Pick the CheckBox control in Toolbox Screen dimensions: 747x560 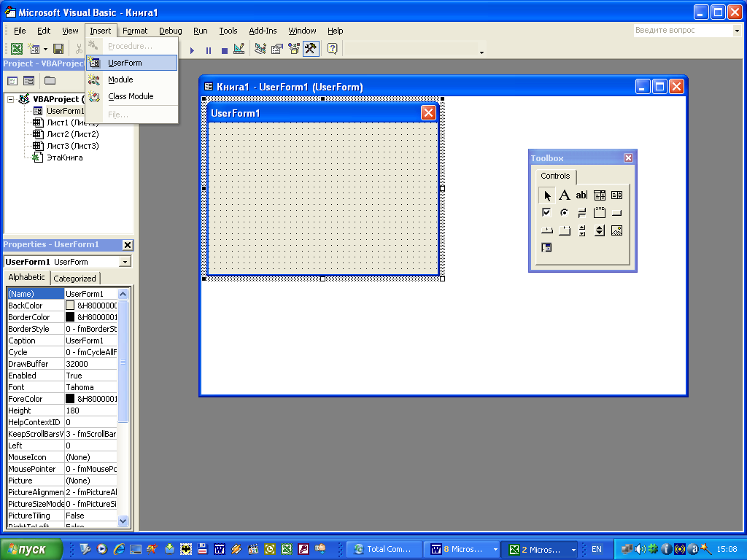(x=547, y=213)
